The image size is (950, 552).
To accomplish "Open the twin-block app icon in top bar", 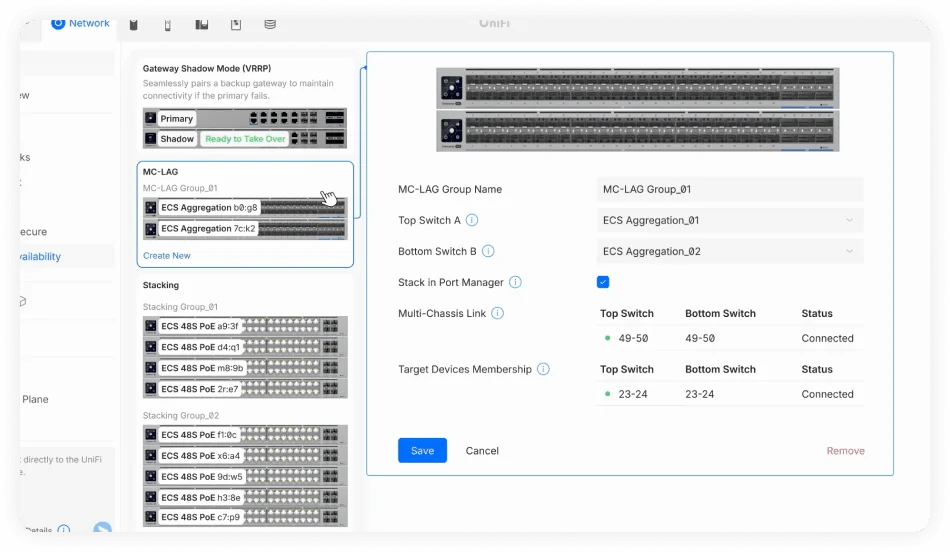I will click(x=202, y=24).
